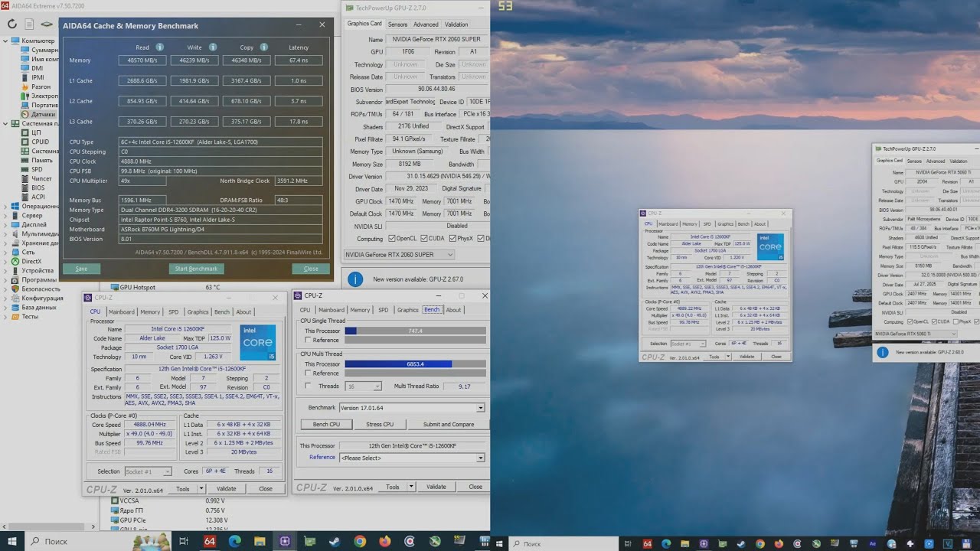Open Steam from the left taskbar

tap(335, 541)
